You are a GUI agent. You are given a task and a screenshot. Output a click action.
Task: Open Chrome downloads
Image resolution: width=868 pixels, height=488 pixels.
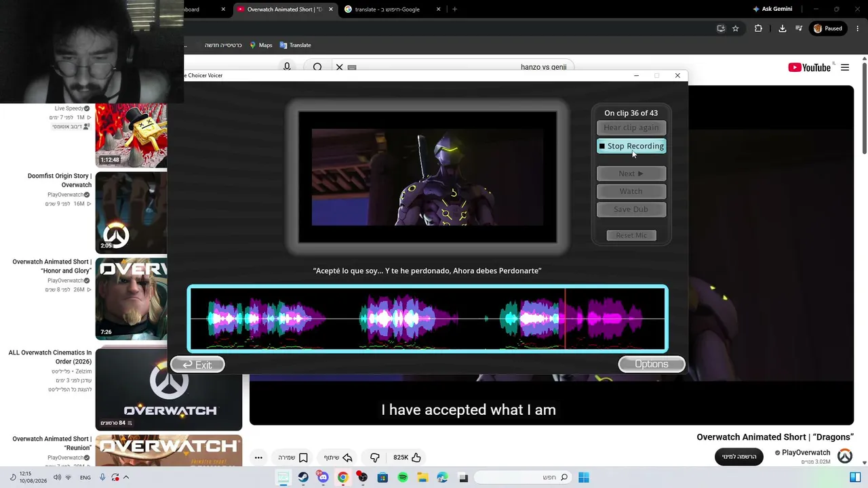point(782,28)
